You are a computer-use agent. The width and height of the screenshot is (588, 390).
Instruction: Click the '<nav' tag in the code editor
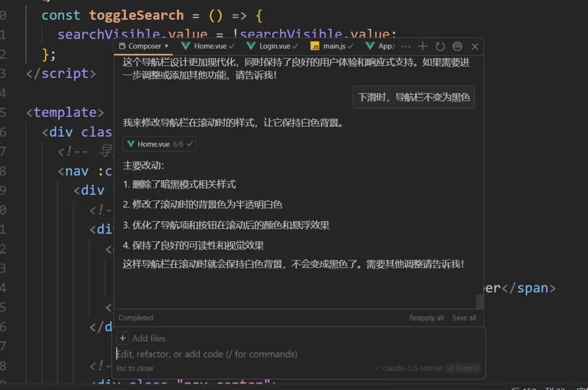(x=73, y=171)
